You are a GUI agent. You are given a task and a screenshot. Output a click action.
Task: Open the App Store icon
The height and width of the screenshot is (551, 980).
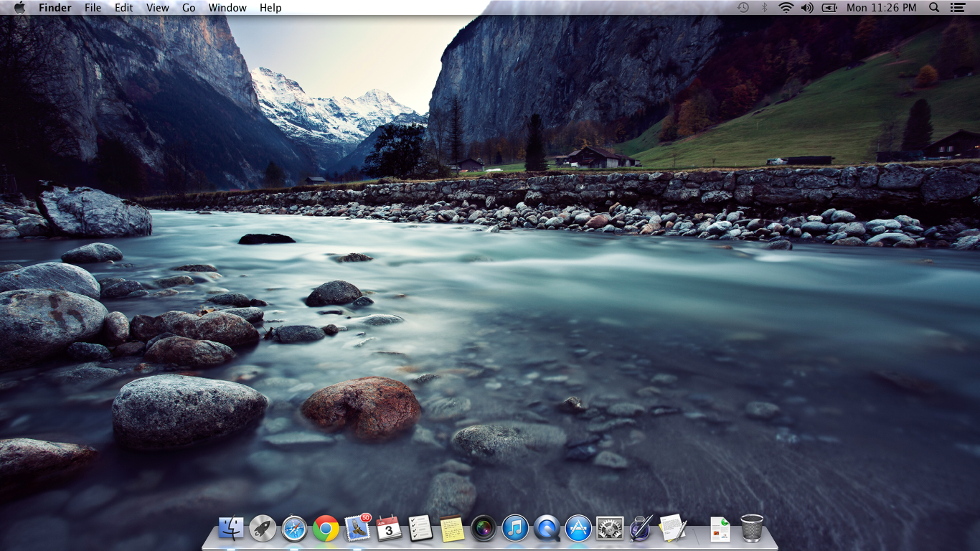click(578, 529)
